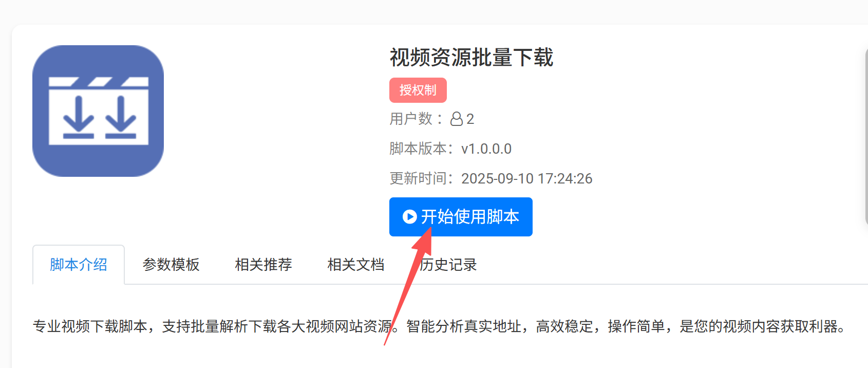
Task: Click the 视频资源批量下载 title heading
Action: click(x=471, y=57)
